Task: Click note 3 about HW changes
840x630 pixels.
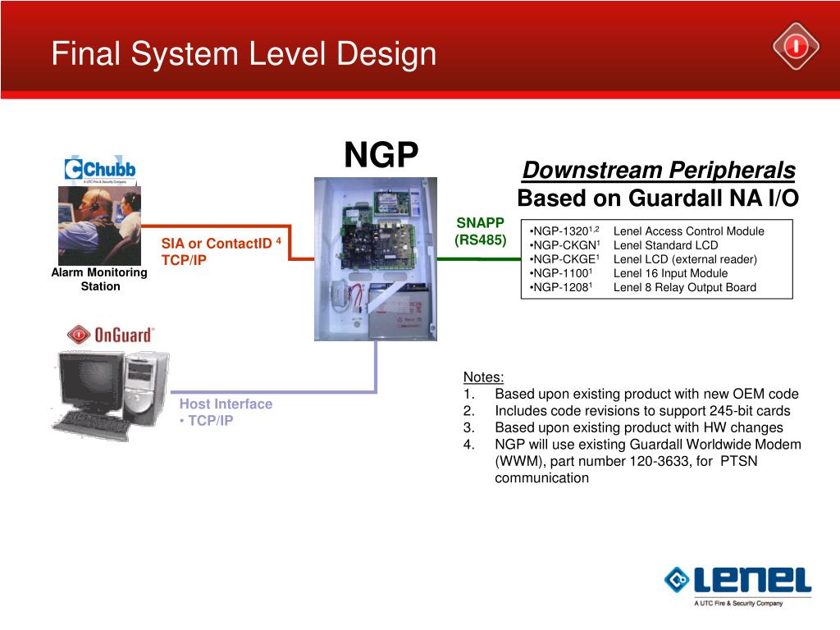Action: tap(623, 427)
